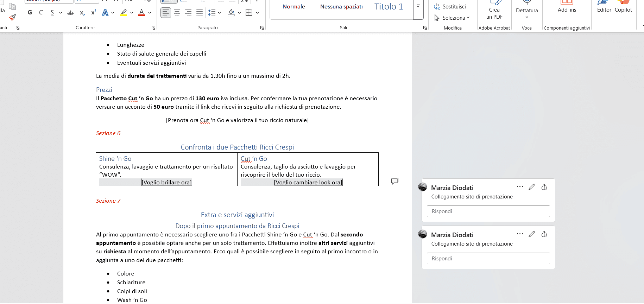Expand the text effects dropdown arrow
This screenshot has width=644, height=304.
(x=113, y=13)
